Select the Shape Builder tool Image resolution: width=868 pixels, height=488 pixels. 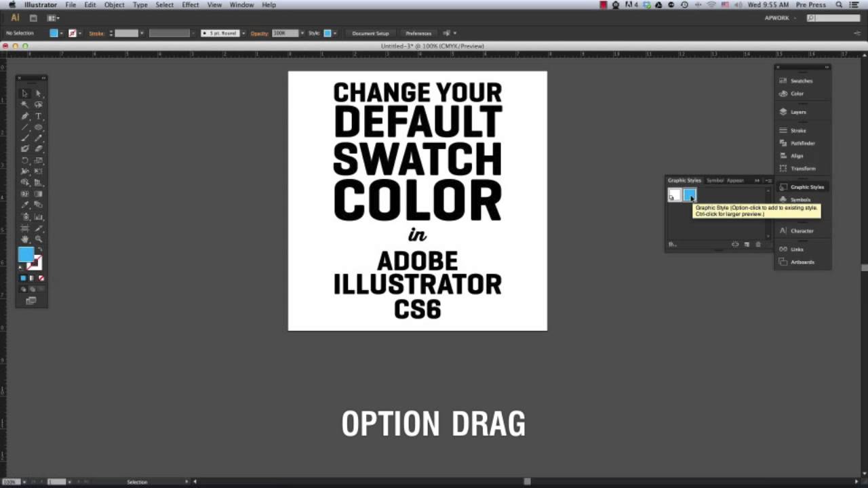[24, 182]
